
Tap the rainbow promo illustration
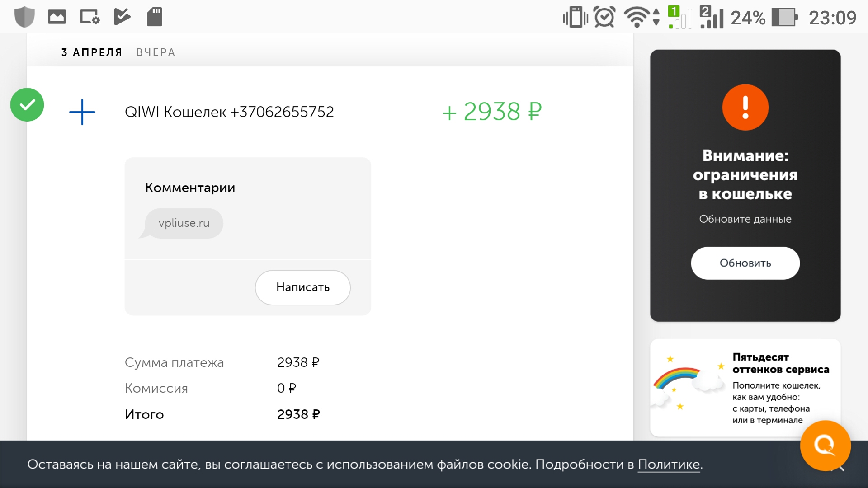point(688,384)
